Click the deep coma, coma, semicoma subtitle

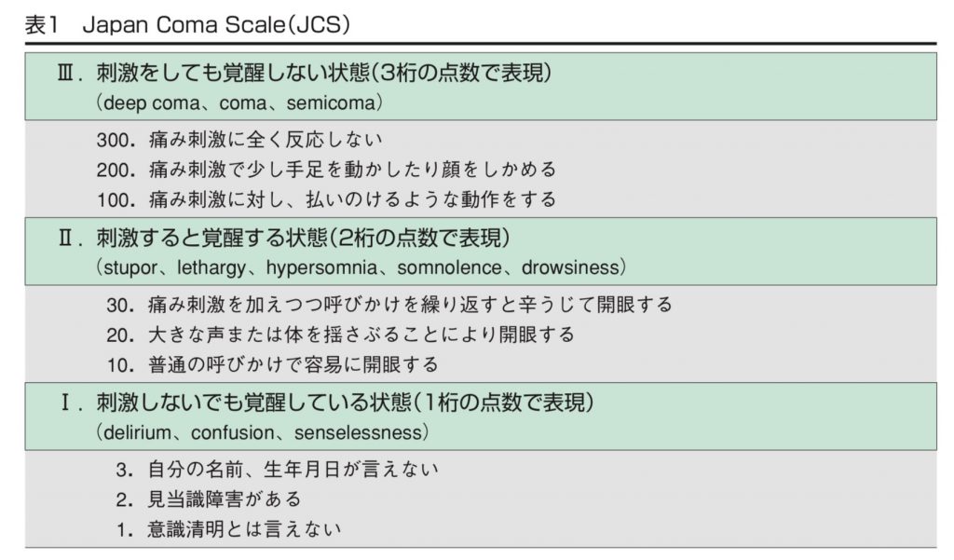[238, 102]
